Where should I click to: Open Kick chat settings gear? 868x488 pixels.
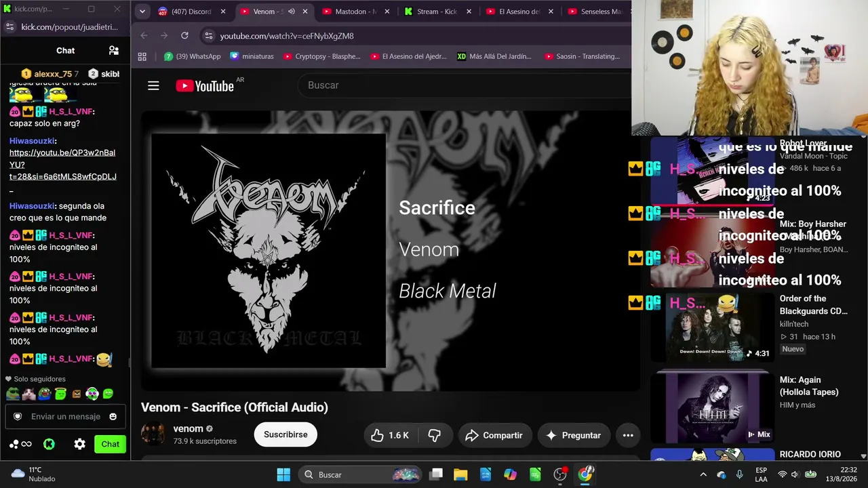point(80,444)
